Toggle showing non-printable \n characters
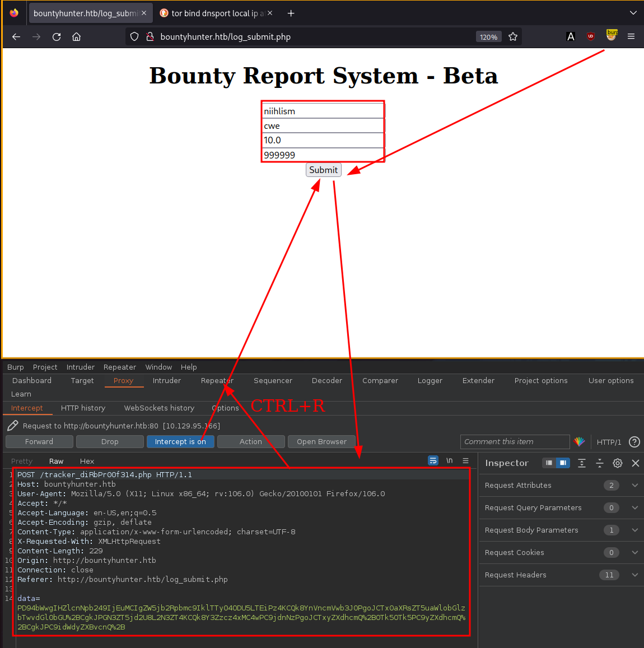 tap(450, 460)
